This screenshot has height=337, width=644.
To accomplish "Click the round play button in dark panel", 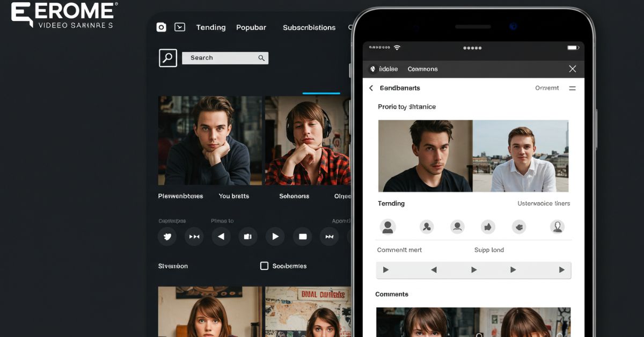I will (275, 236).
